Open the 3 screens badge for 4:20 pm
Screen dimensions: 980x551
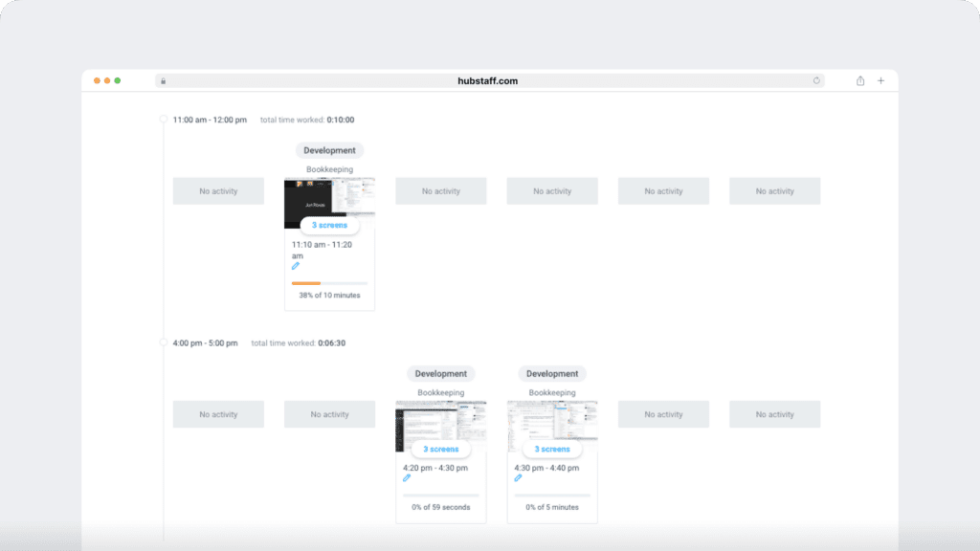(x=440, y=450)
